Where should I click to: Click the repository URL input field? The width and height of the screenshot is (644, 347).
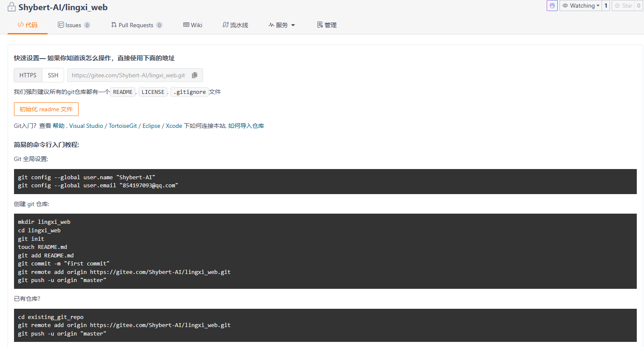point(128,75)
